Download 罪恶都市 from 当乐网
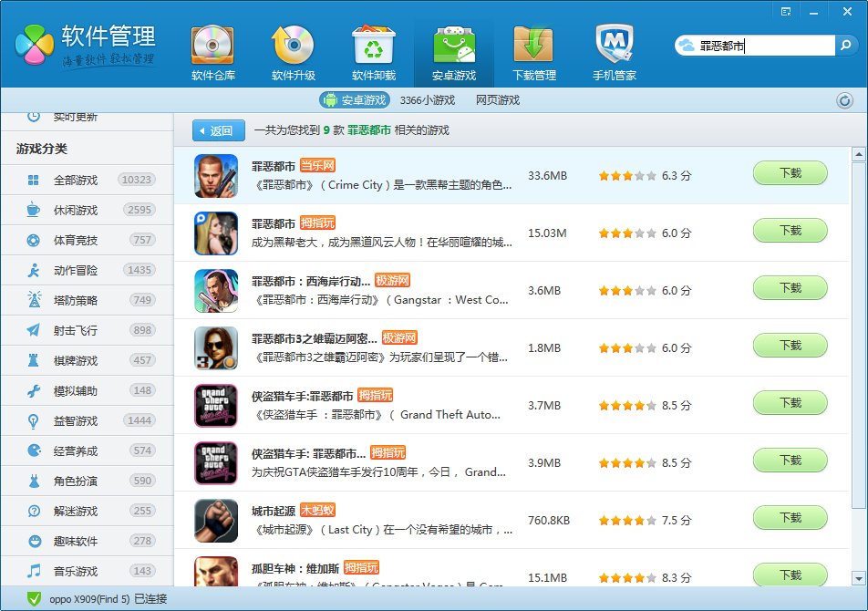The width and height of the screenshot is (868, 611). [x=790, y=173]
